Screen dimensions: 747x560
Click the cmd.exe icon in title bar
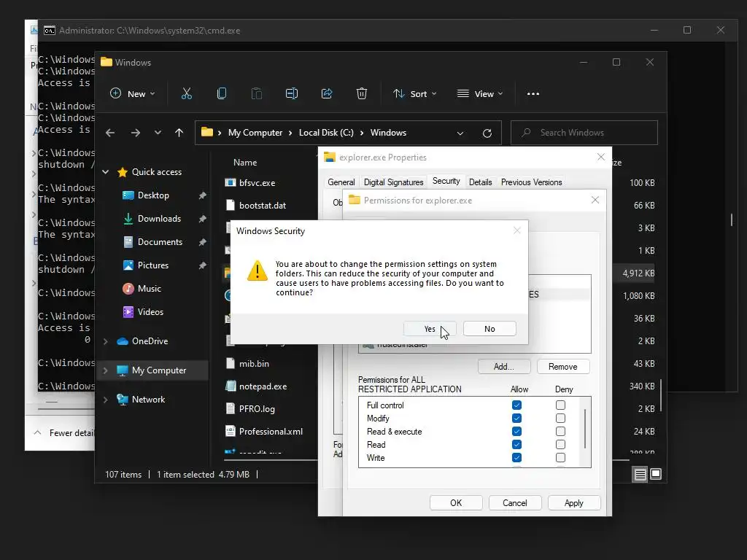pyautogui.click(x=50, y=31)
